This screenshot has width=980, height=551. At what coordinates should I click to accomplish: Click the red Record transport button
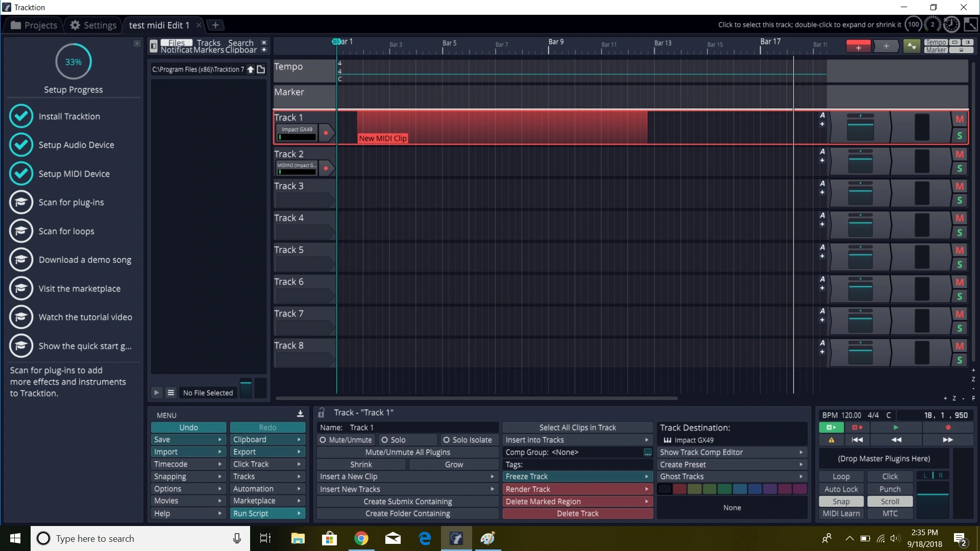tap(948, 427)
